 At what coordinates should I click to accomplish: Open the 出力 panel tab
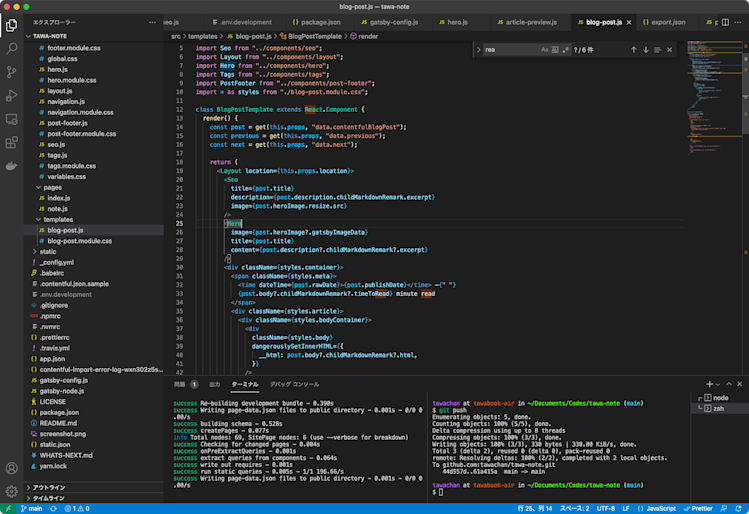click(214, 384)
